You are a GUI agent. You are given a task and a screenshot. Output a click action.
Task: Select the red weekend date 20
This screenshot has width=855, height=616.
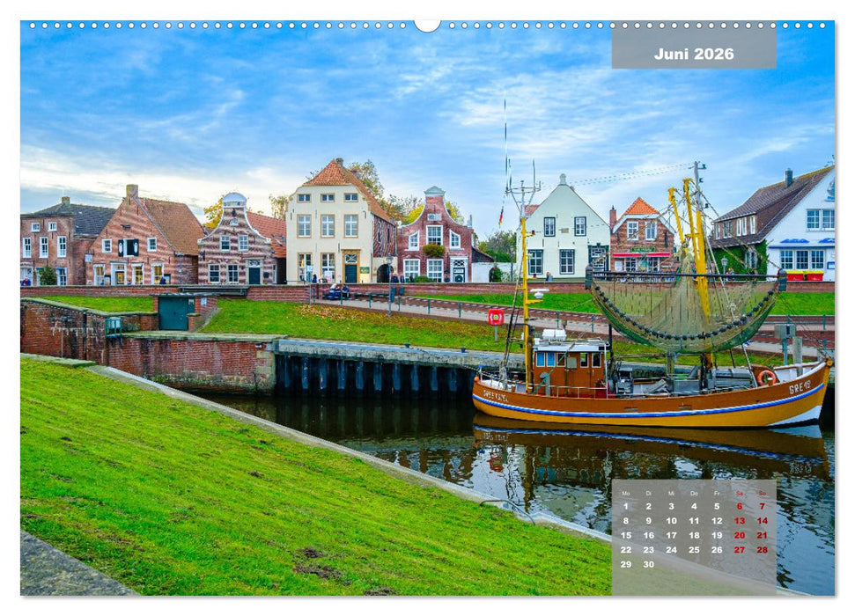[740, 535]
